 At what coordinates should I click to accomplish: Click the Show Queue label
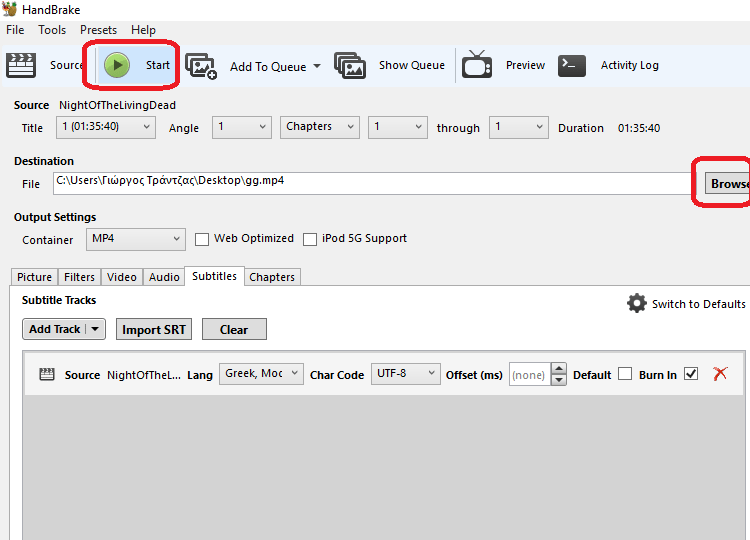point(412,65)
